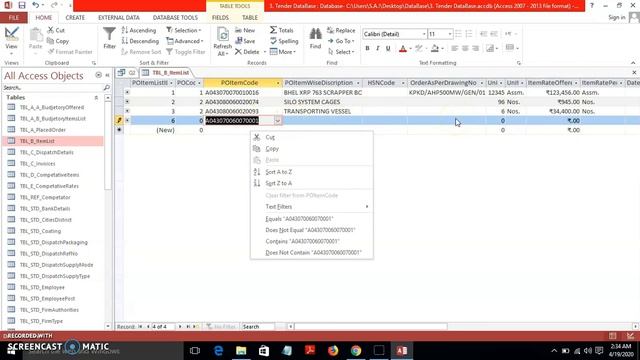Toggle Filter button in ribbon
Screen dimensions: 640x360
pyautogui.click(x=186, y=52)
